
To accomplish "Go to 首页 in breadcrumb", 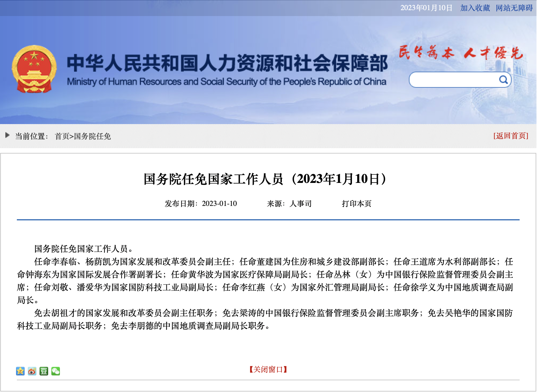I will [62, 136].
